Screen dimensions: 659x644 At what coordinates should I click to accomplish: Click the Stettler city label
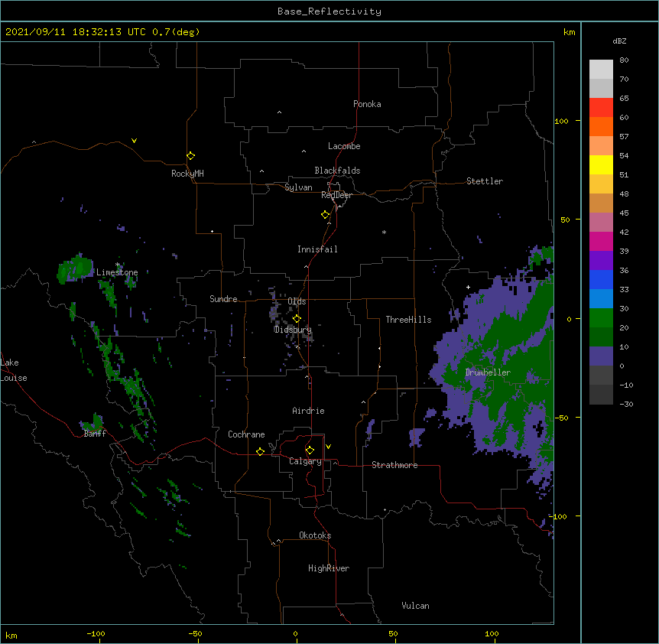point(485,181)
